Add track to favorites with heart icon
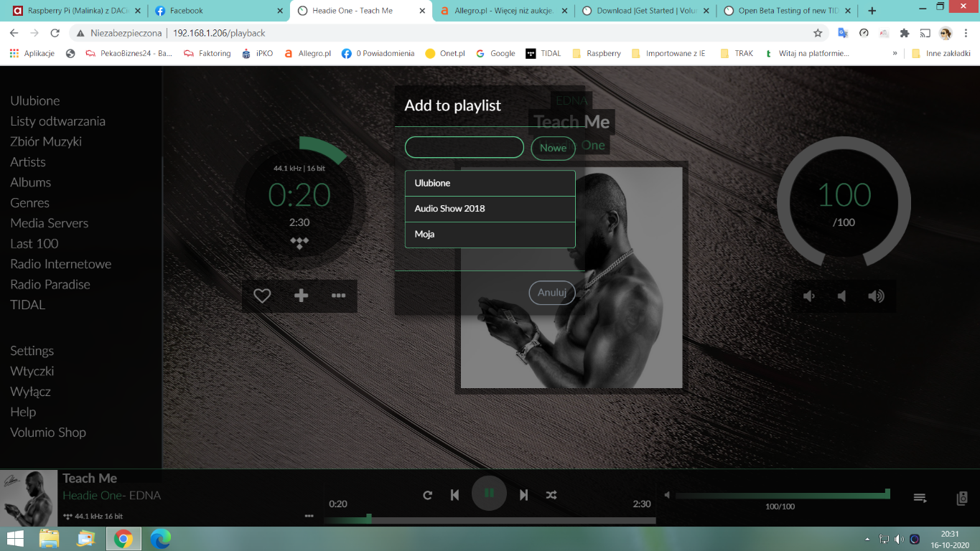Viewport: 980px width, 551px height. (262, 296)
